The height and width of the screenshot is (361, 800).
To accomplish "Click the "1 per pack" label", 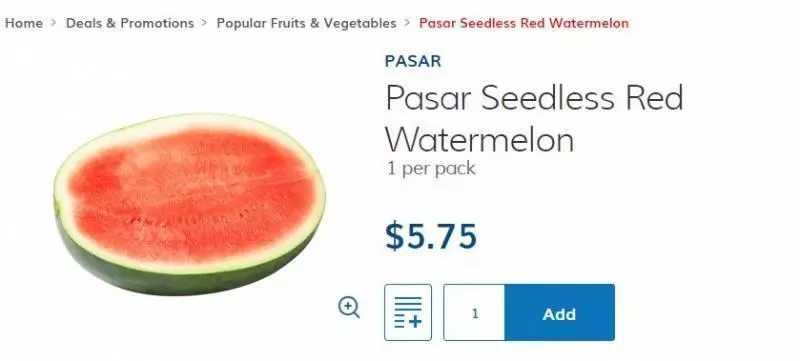I will pos(431,168).
